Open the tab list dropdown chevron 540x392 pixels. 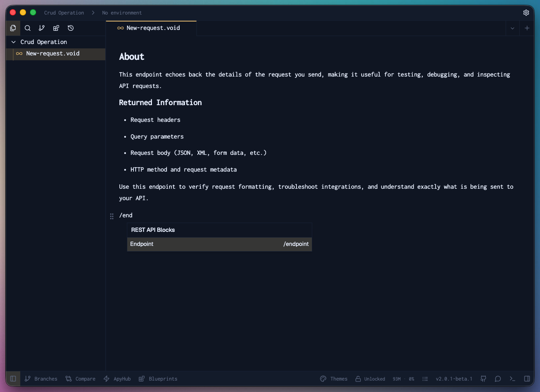click(x=512, y=28)
